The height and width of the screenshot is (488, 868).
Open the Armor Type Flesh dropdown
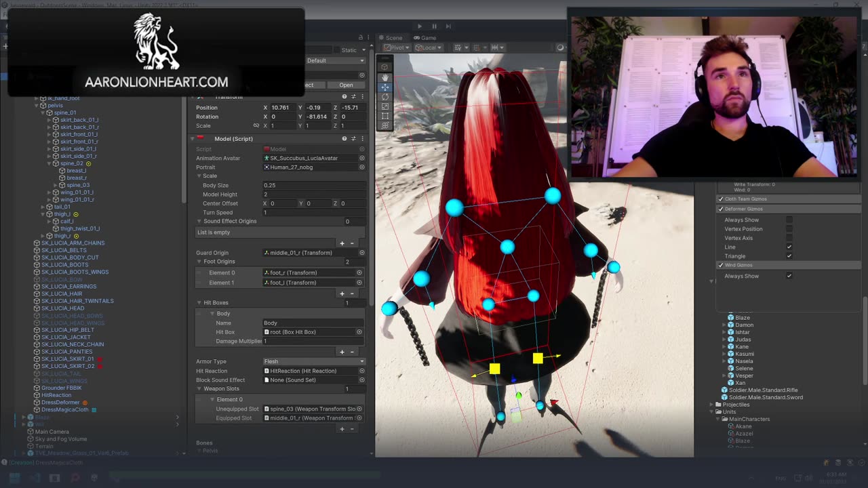314,361
